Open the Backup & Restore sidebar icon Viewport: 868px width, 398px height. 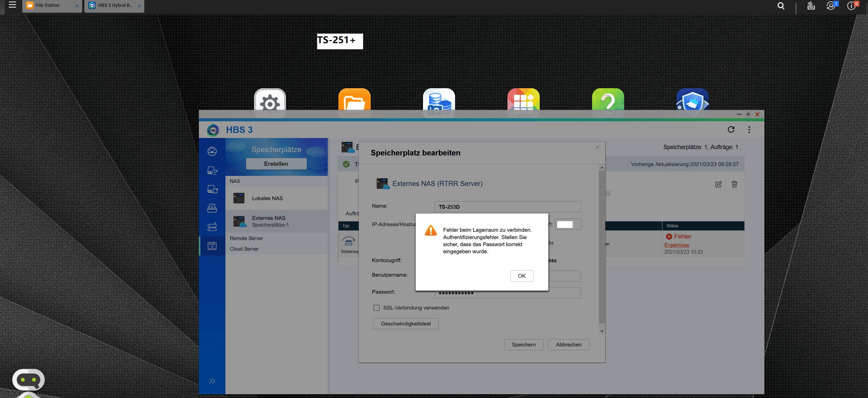pyautogui.click(x=212, y=171)
